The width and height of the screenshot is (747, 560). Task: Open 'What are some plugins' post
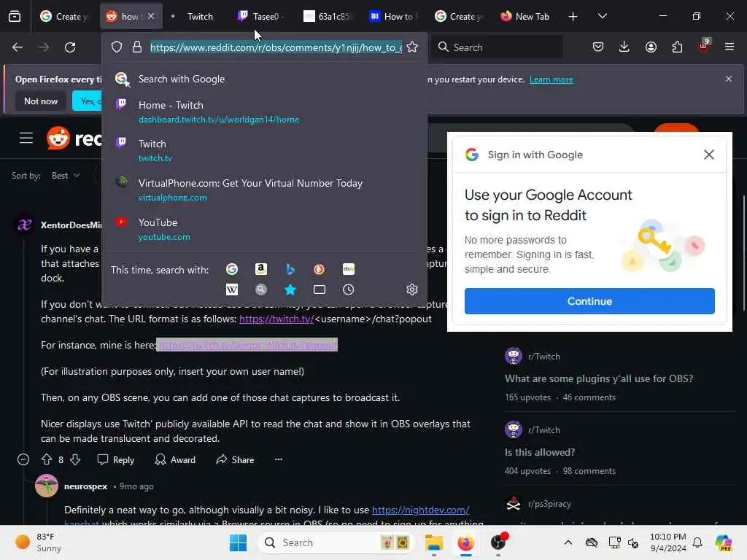pos(599,378)
